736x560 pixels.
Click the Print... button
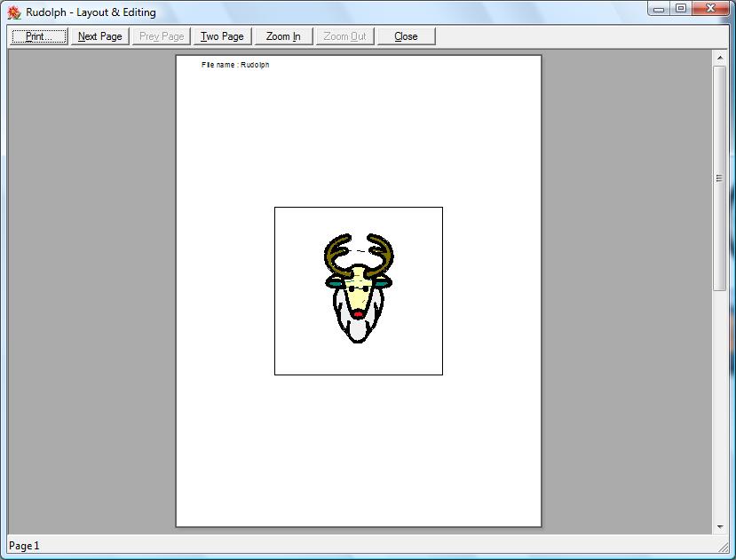pyautogui.click(x=39, y=36)
